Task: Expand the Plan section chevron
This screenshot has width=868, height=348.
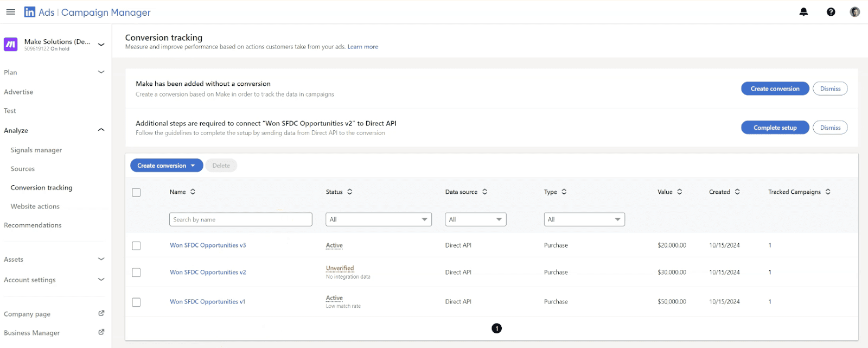Action: [101, 72]
